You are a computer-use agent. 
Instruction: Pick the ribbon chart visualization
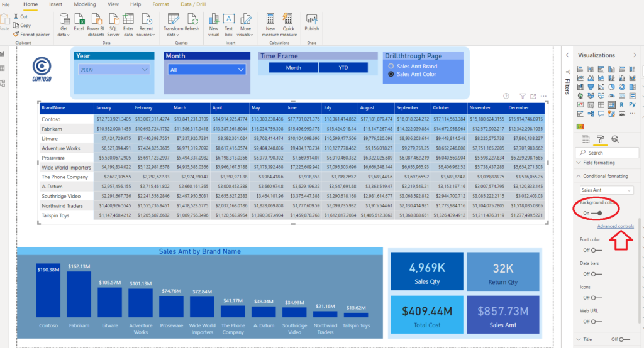tap(633, 78)
